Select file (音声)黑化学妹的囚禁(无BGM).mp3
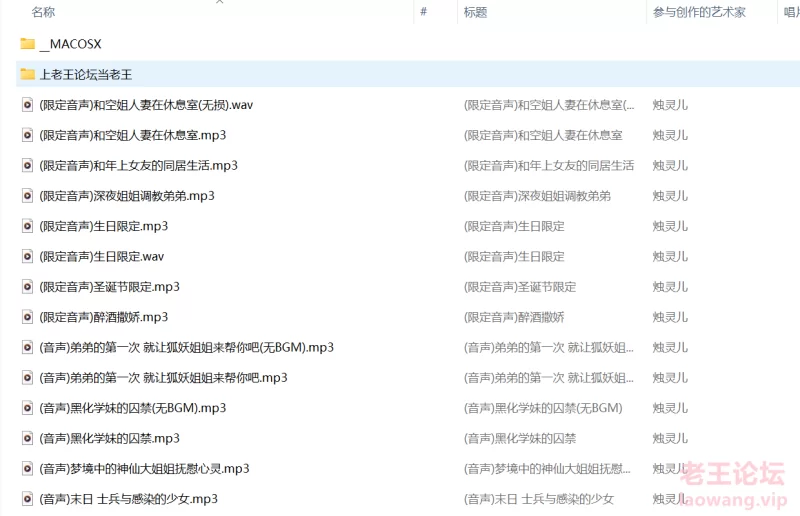The image size is (800, 516). [133, 408]
